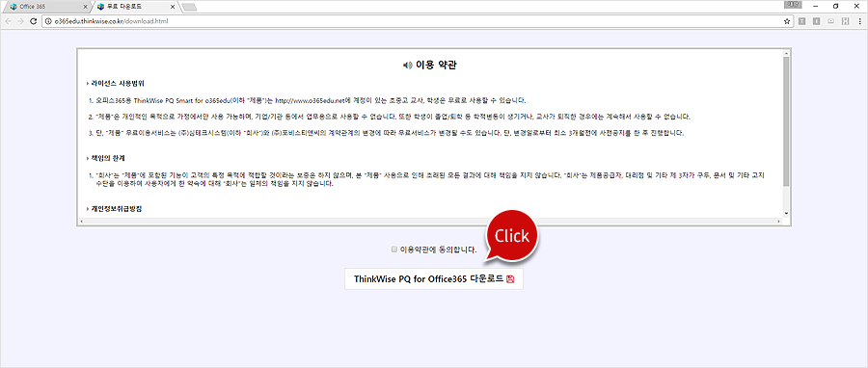This screenshot has height=368, width=868.
Task: Click the 라이선스 사용범위 section heading
Action: click(118, 84)
